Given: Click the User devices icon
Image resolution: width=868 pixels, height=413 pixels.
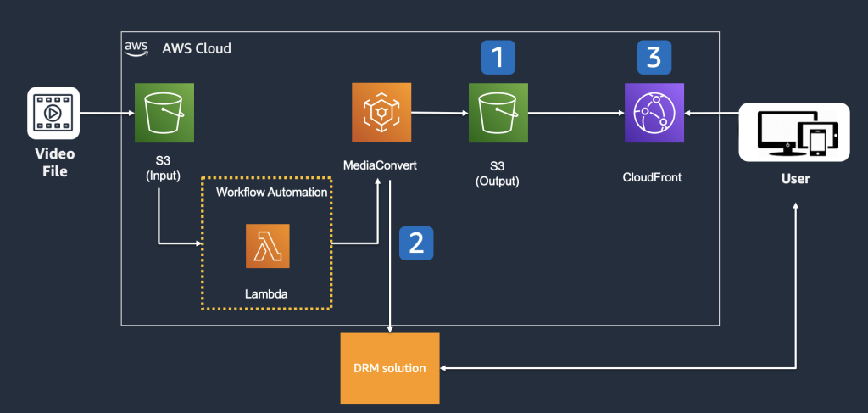Looking at the screenshot, I should (794, 132).
